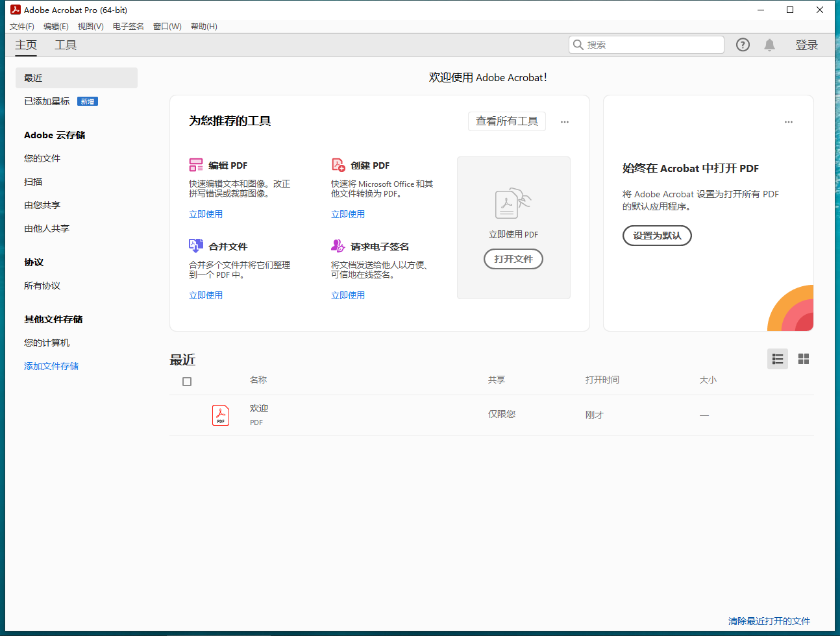Toggle list view for recent files
Screen dimensions: 840x636
[x=777, y=358]
